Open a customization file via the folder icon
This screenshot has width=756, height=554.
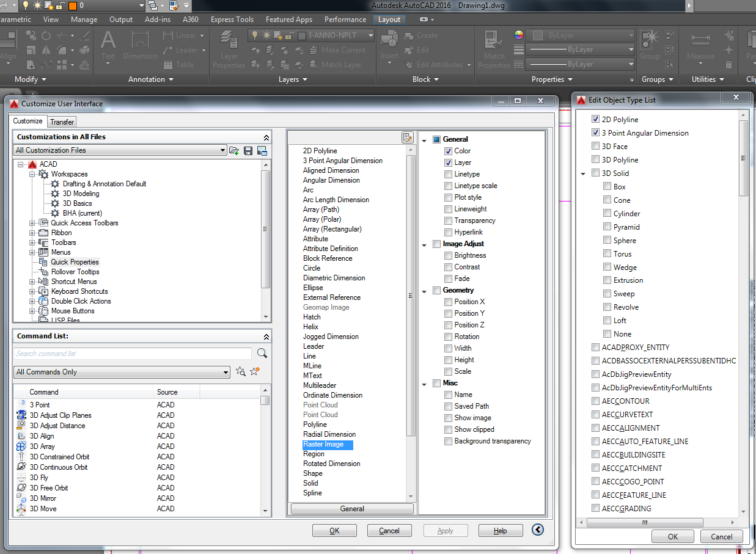(x=233, y=150)
